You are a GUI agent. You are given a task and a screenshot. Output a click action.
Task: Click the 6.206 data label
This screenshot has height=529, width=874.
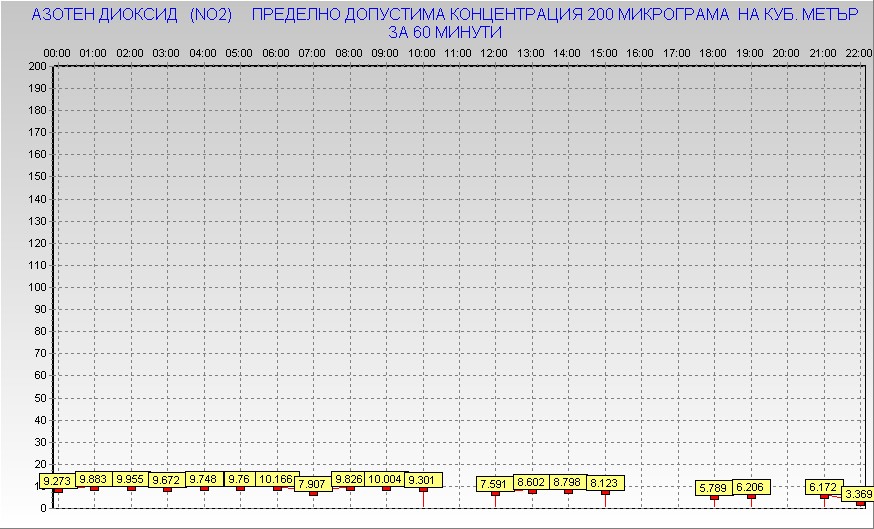751,487
